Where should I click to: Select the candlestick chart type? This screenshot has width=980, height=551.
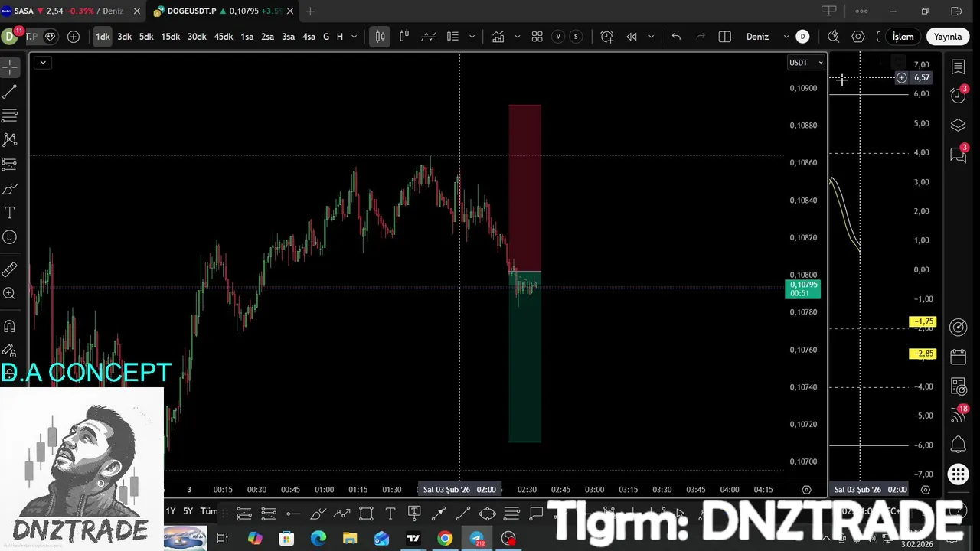[x=380, y=37]
